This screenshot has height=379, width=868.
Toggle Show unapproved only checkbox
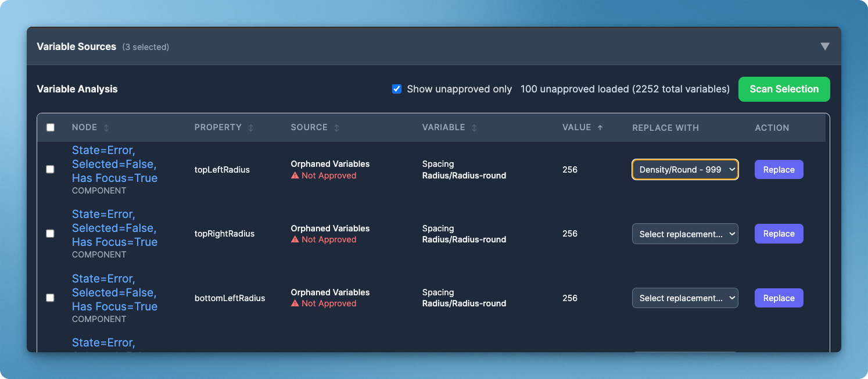(397, 89)
